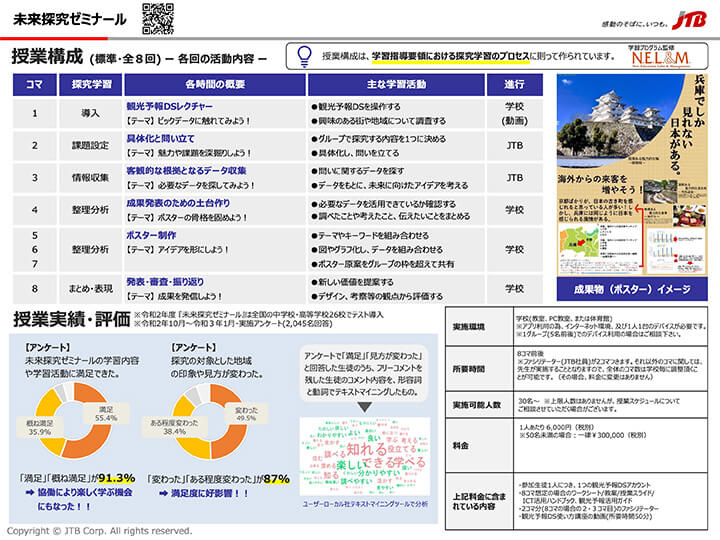Click the ●新しい価値を提案する bullet
Screen dimensions: 720x540
352,282
